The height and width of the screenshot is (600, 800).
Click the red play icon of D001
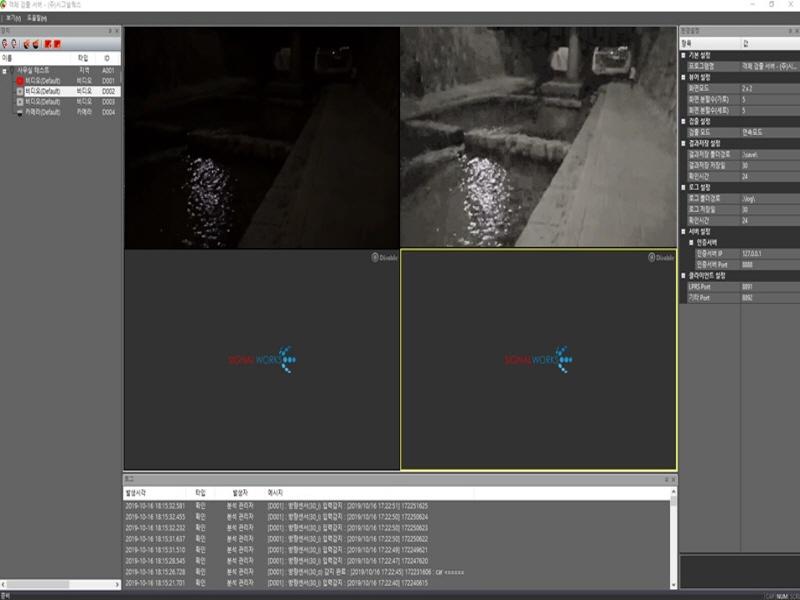pyautogui.click(x=20, y=81)
